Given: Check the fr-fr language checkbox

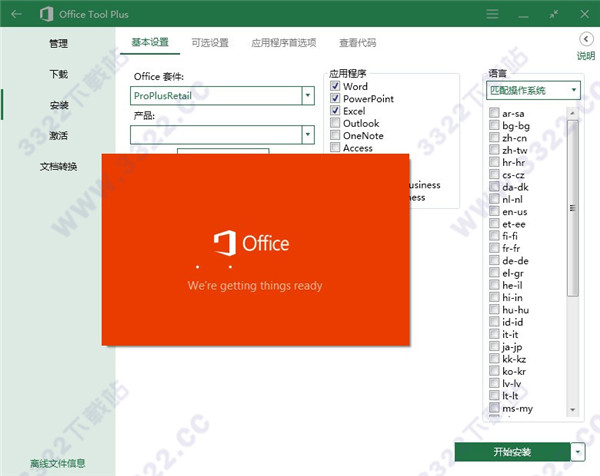Looking at the screenshot, I should coord(494,248).
